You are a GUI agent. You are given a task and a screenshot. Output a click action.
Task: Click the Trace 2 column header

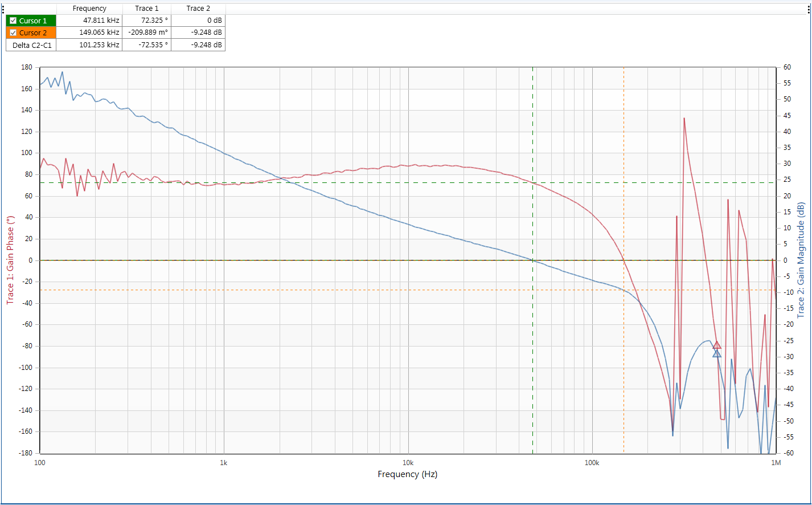[x=198, y=9]
